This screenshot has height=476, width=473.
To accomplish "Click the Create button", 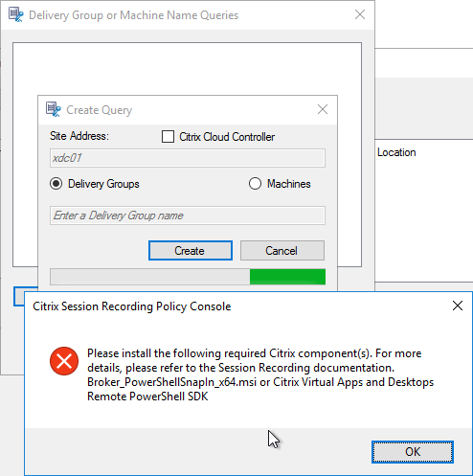I will (x=191, y=251).
